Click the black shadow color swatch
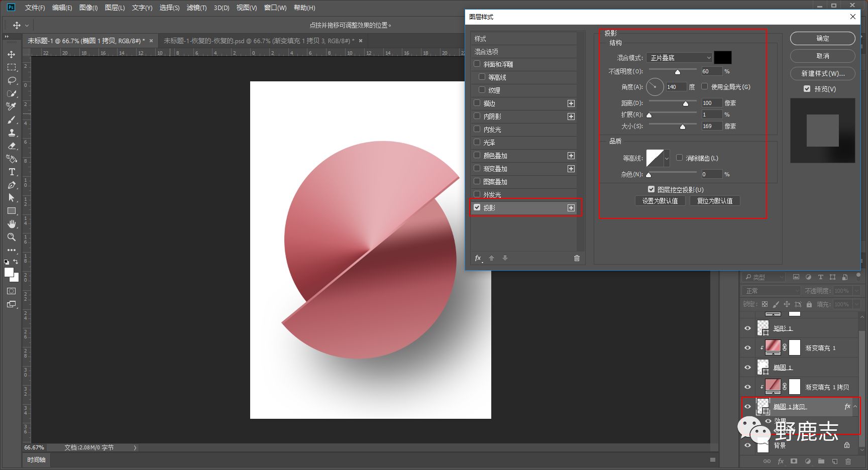868x470 pixels. 723,58
